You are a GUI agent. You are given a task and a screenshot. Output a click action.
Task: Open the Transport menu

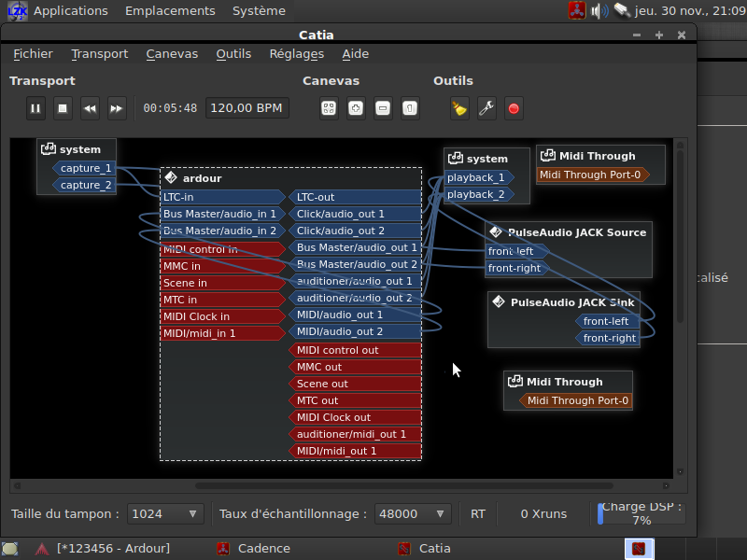100,54
